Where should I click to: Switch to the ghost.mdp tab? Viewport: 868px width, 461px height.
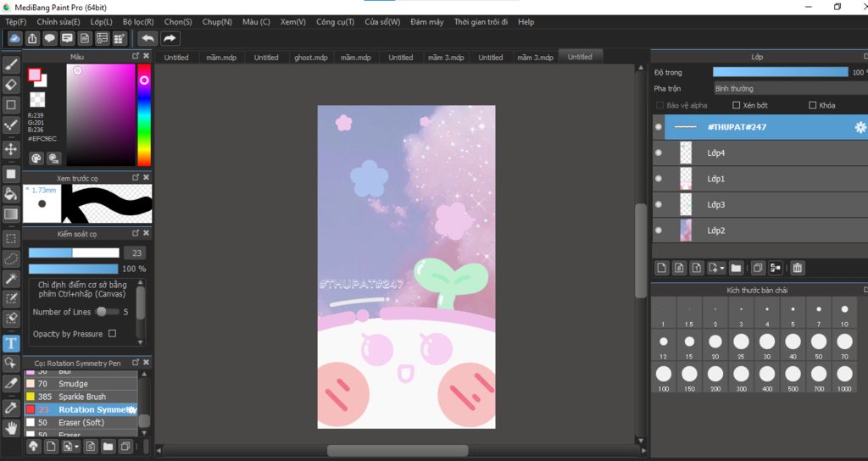click(310, 58)
